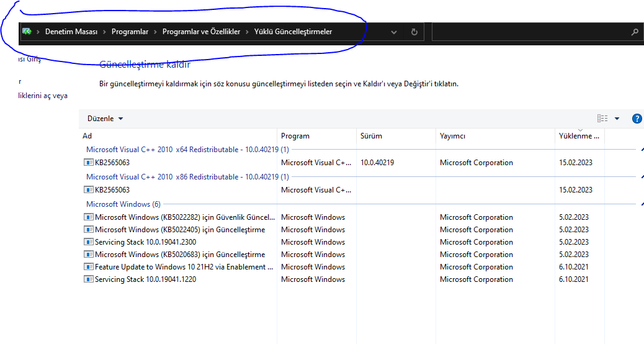Click icon of KB2565063 under x64 Redistributable

88,162
